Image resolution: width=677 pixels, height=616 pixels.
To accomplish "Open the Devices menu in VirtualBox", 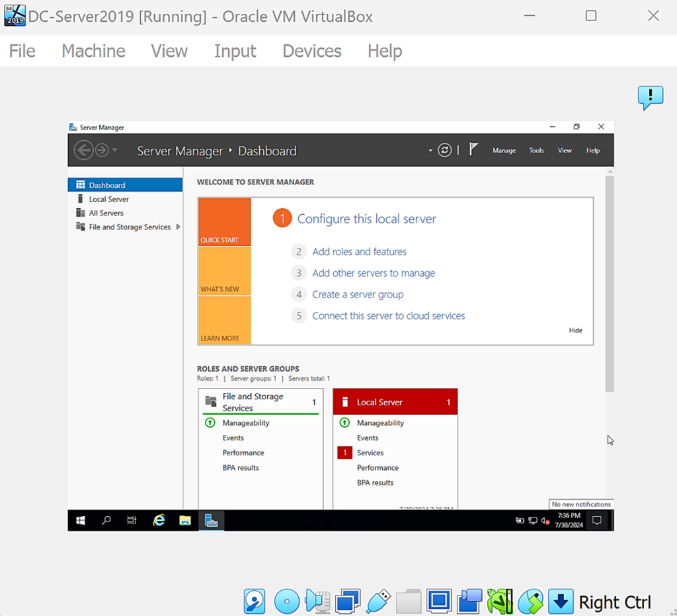I will coord(311,51).
